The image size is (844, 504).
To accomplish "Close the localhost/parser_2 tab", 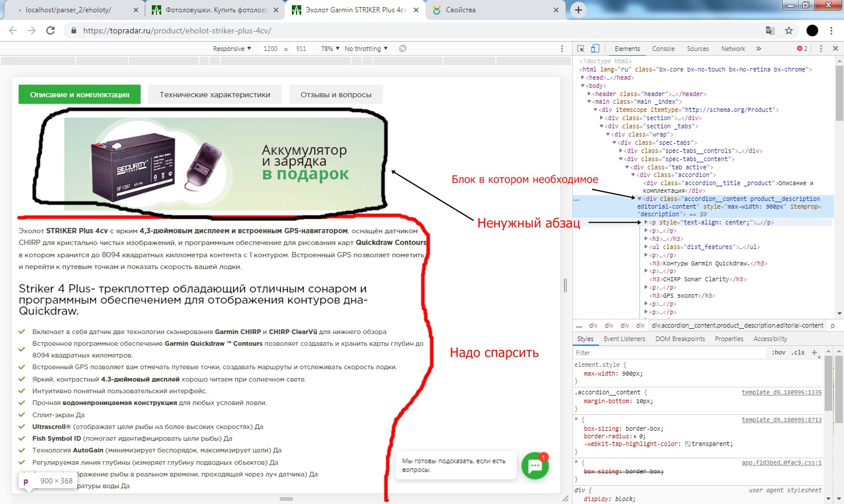I will point(137,10).
